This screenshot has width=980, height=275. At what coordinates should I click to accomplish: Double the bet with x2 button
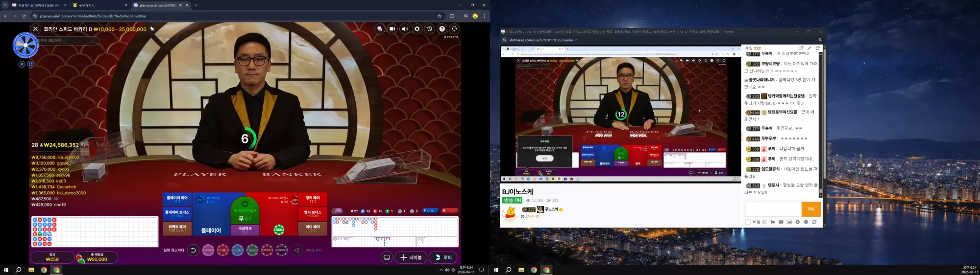tap(296, 250)
